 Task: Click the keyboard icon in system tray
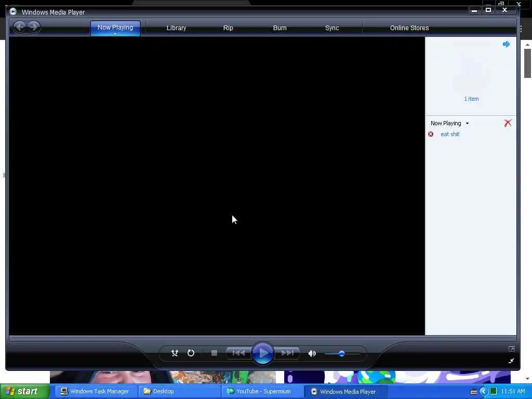pos(474,392)
